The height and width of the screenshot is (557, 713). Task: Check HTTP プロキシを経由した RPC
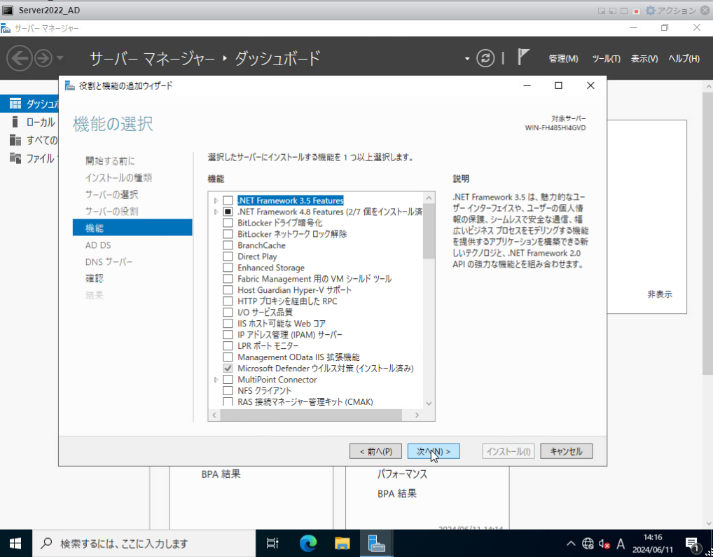click(228, 301)
